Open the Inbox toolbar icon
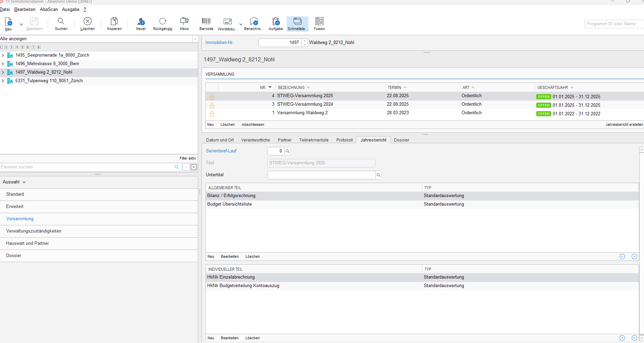The image size is (644, 343). [x=184, y=21]
